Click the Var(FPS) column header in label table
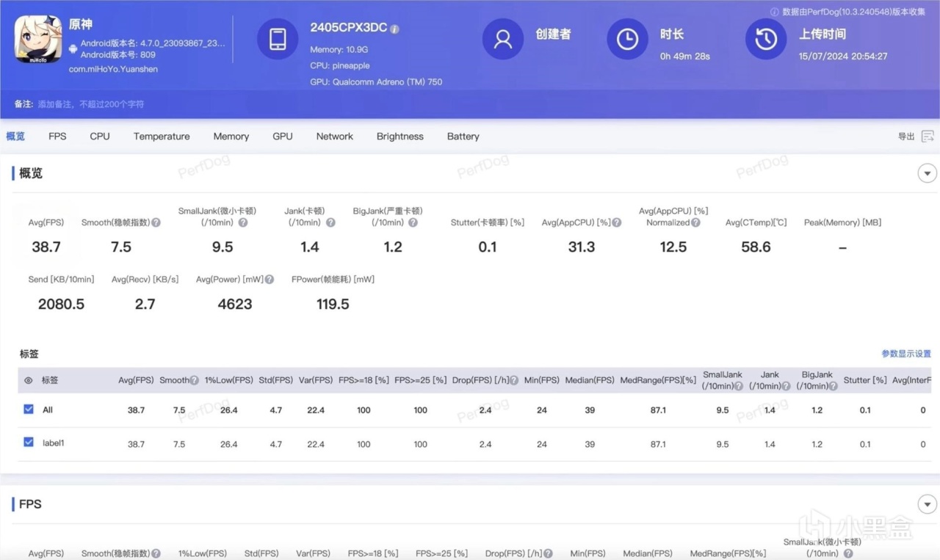 click(x=316, y=380)
